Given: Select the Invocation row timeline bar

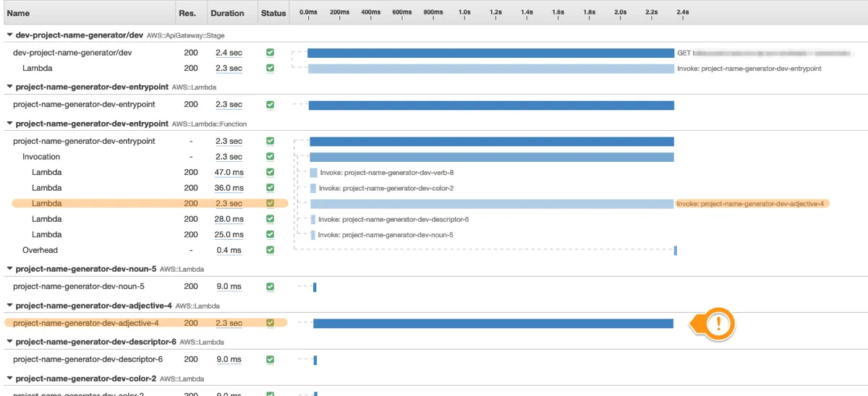Looking at the screenshot, I should [x=492, y=157].
